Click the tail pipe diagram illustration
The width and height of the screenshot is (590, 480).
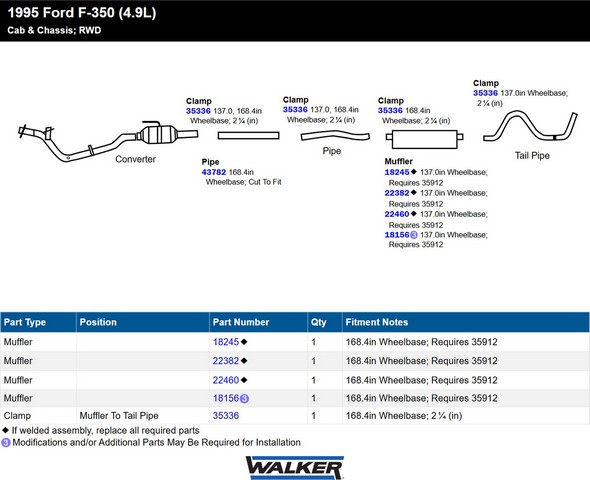(530, 126)
